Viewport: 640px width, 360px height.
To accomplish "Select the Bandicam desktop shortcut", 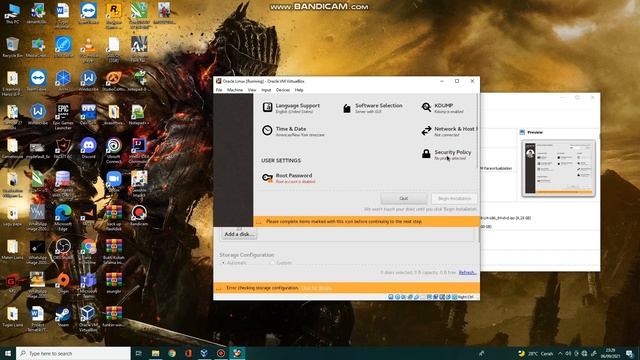I will [x=139, y=215].
